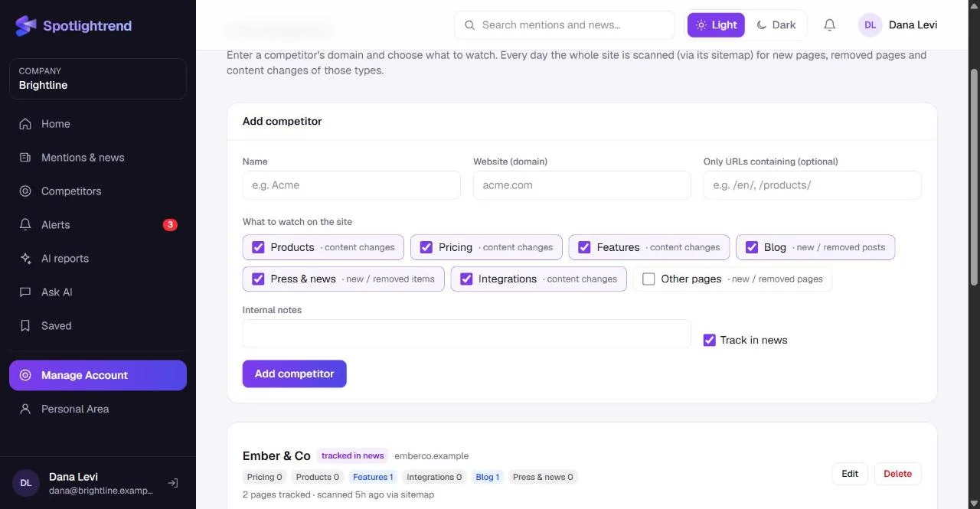The height and width of the screenshot is (509, 980).
Task: Switch to Dark theme
Action: pos(776,25)
